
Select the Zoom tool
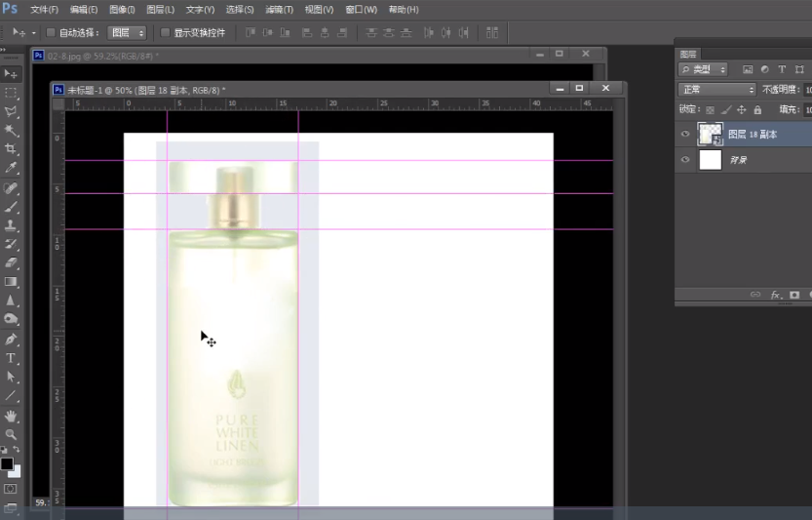(11, 434)
